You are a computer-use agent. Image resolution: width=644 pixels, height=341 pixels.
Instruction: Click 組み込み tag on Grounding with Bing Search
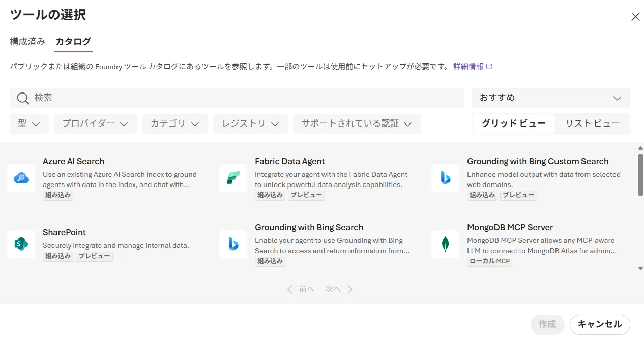[x=270, y=261]
